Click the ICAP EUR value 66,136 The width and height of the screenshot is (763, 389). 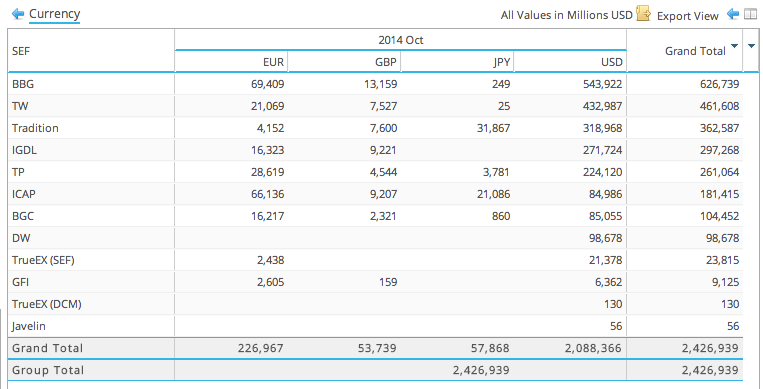268,194
